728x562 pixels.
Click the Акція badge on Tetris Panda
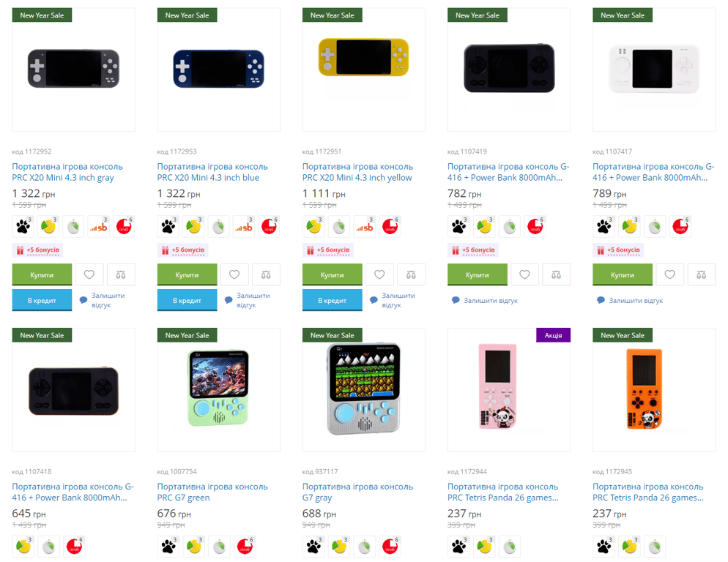[x=553, y=335]
